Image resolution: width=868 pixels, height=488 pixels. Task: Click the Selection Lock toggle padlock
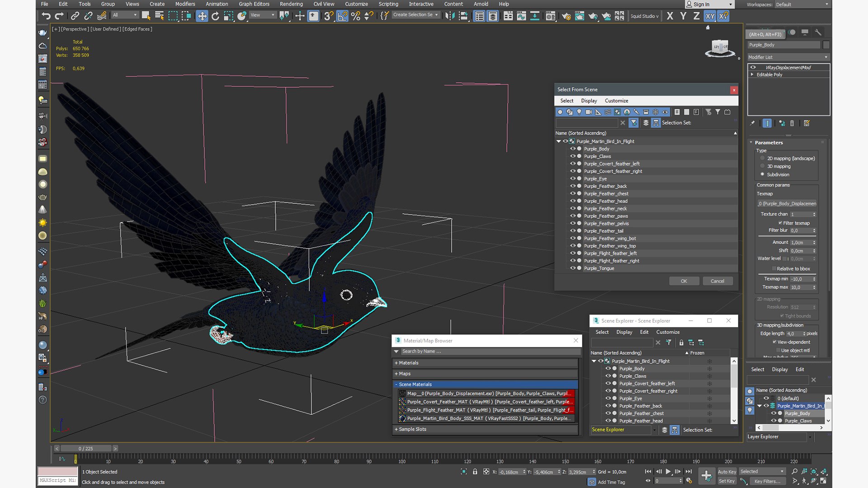click(x=475, y=472)
